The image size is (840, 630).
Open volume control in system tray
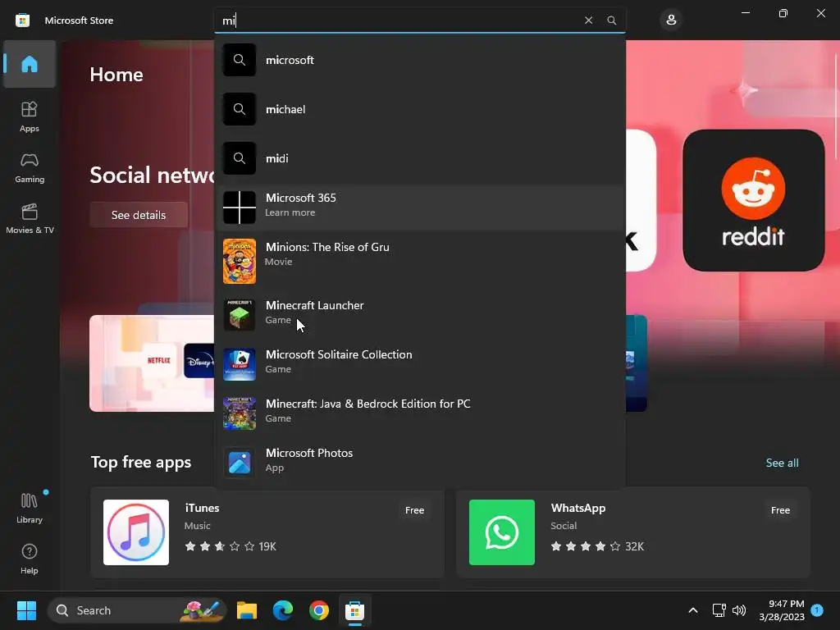(x=739, y=610)
